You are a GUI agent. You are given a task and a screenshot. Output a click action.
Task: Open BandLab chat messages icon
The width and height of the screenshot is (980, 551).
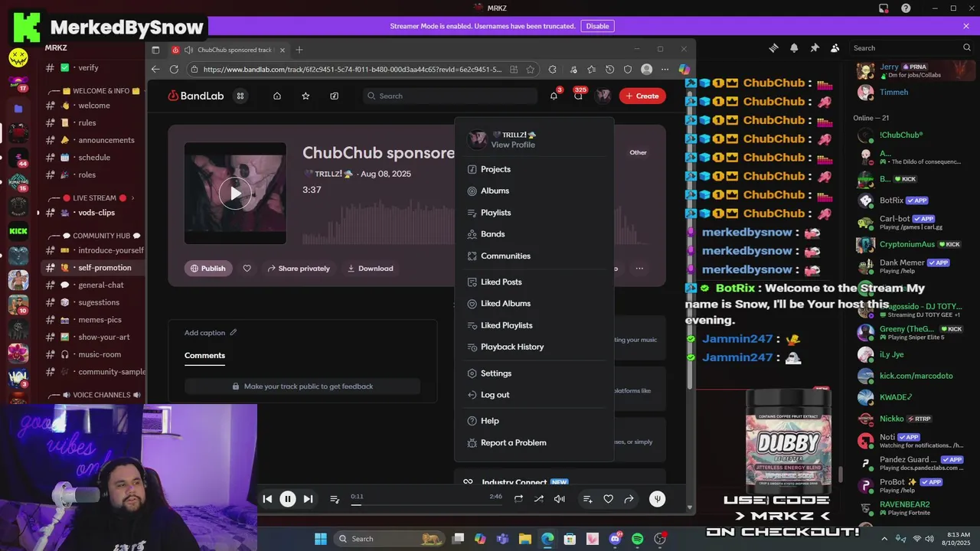[578, 96]
